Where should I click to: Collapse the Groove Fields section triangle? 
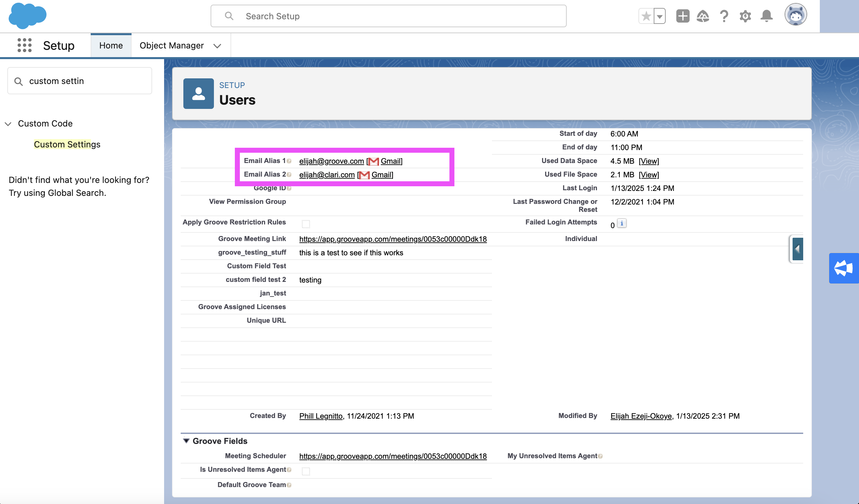(x=186, y=441)
